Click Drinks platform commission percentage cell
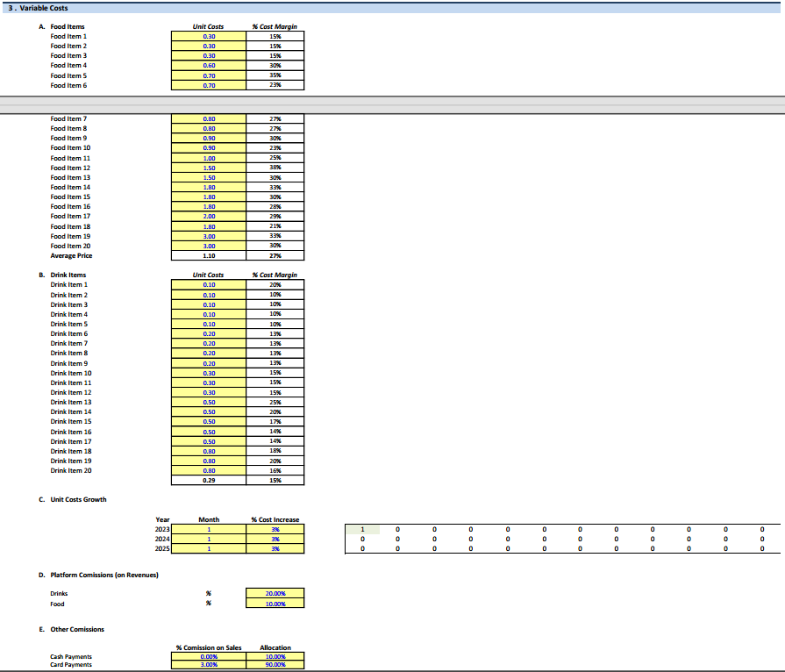785x672 pixels. (275, 594)
